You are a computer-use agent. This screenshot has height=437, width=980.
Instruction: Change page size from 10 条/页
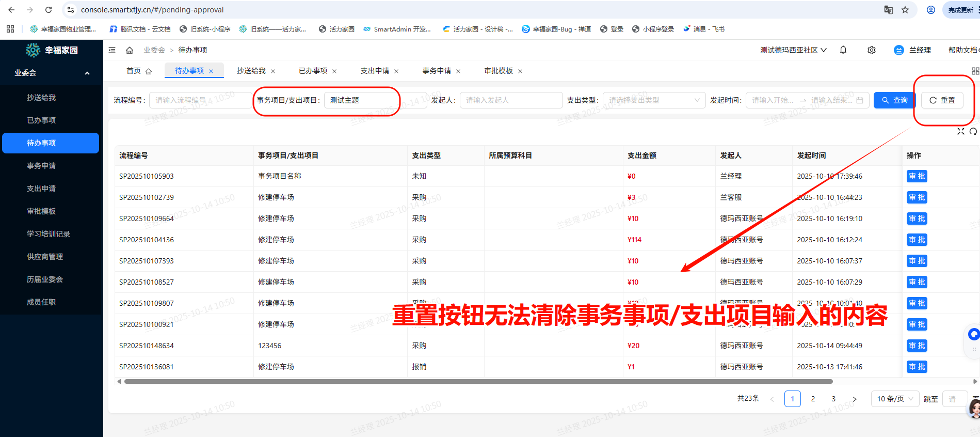(895, 399)
